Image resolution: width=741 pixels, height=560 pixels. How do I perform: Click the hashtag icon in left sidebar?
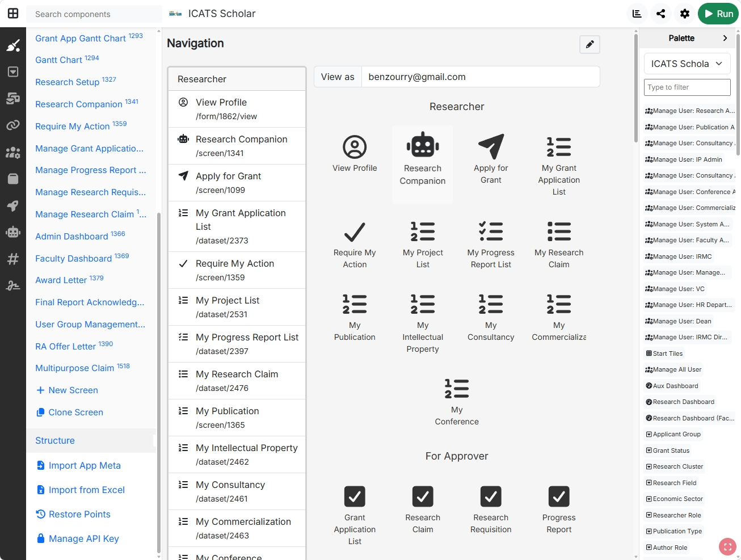pos(13,259)
